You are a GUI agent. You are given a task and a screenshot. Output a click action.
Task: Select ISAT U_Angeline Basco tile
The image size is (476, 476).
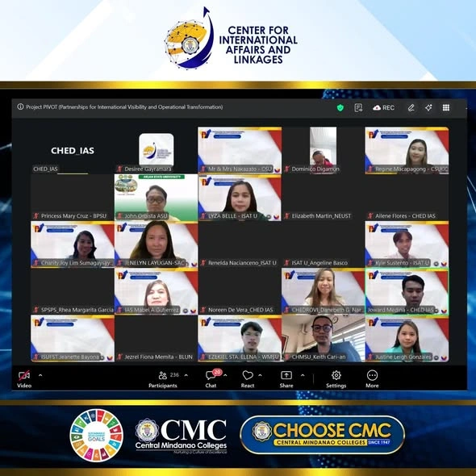[x=323, y=244]
